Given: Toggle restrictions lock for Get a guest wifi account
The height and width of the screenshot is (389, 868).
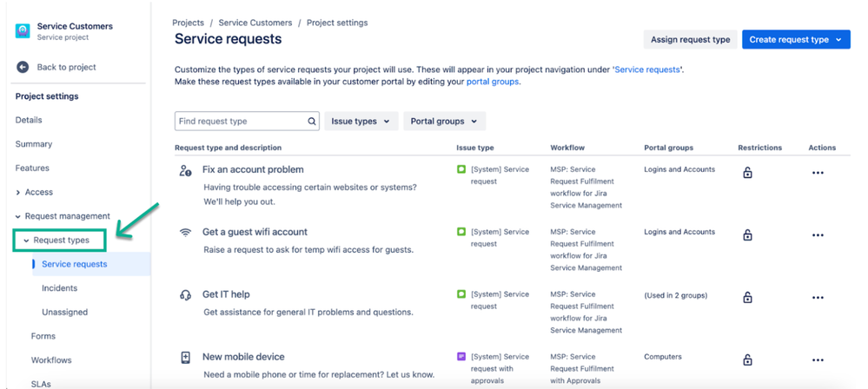Looking at the screenshot, I should [x=747, y=235].
